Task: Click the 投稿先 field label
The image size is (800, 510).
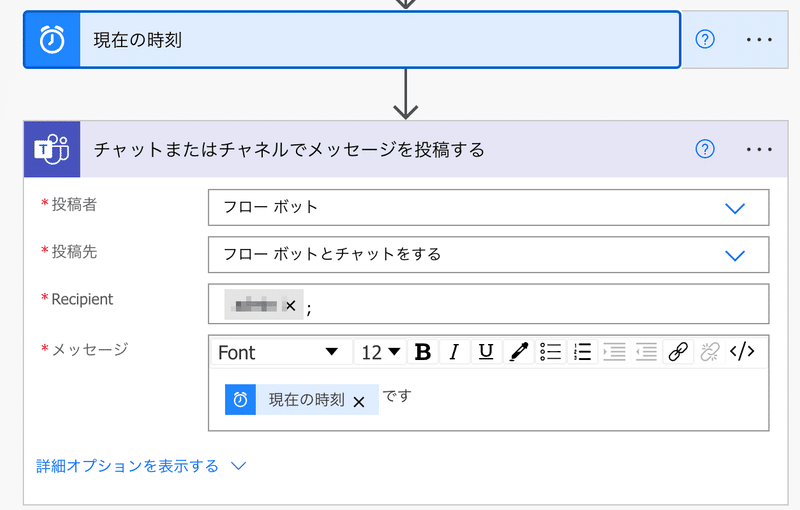Action: click(x=74, y=251)
